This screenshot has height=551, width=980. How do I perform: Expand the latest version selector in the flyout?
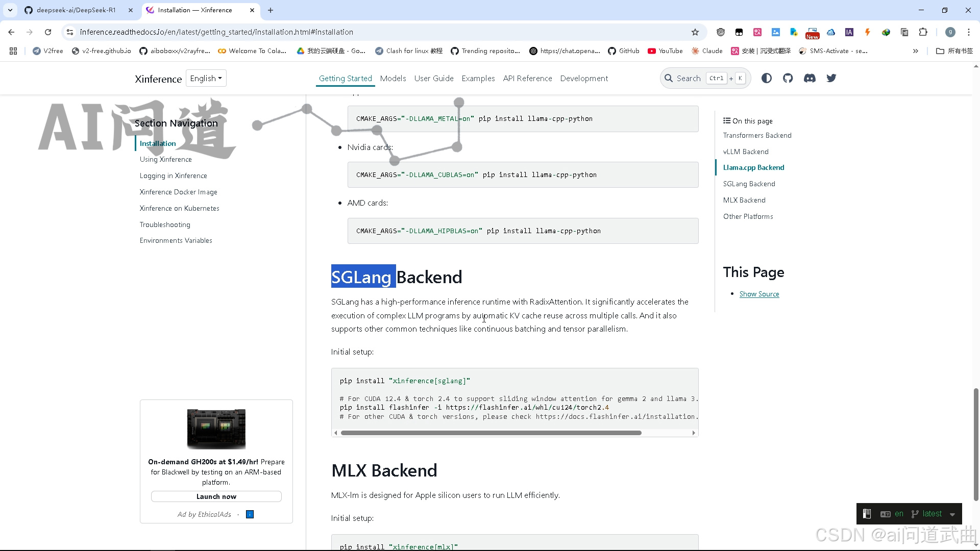(x=933, y=513)
